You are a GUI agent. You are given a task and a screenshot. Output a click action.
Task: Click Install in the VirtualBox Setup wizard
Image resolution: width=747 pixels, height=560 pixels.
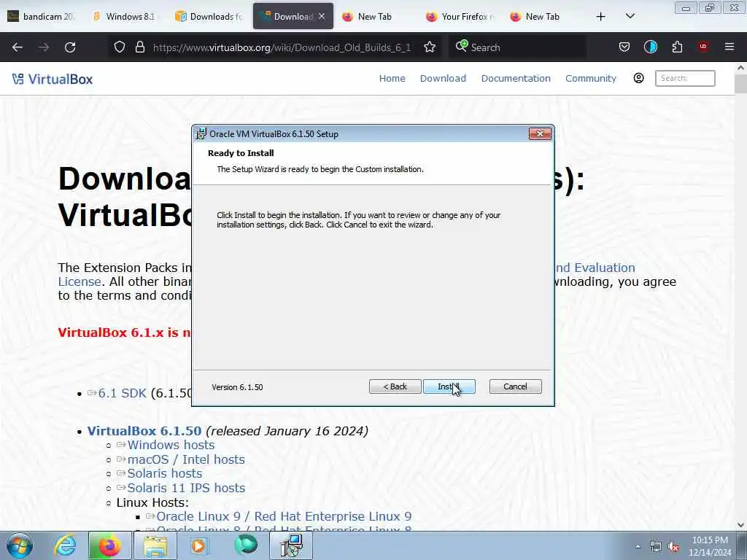click(x=449, y=386)
